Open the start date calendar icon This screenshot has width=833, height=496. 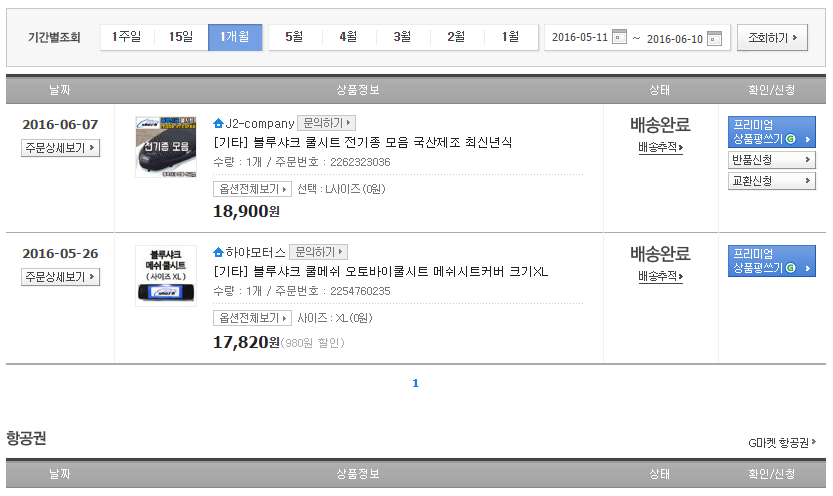point(619,39)
